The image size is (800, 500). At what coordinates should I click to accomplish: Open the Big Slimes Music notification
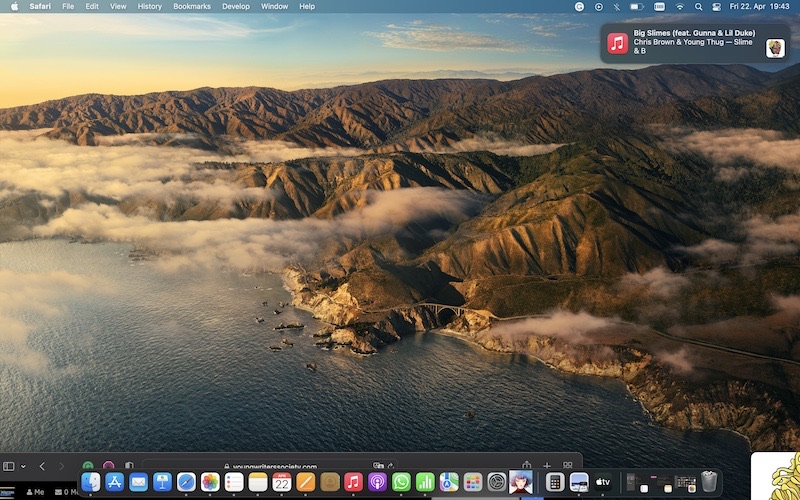pyautogui.click(x=695, y=43)
